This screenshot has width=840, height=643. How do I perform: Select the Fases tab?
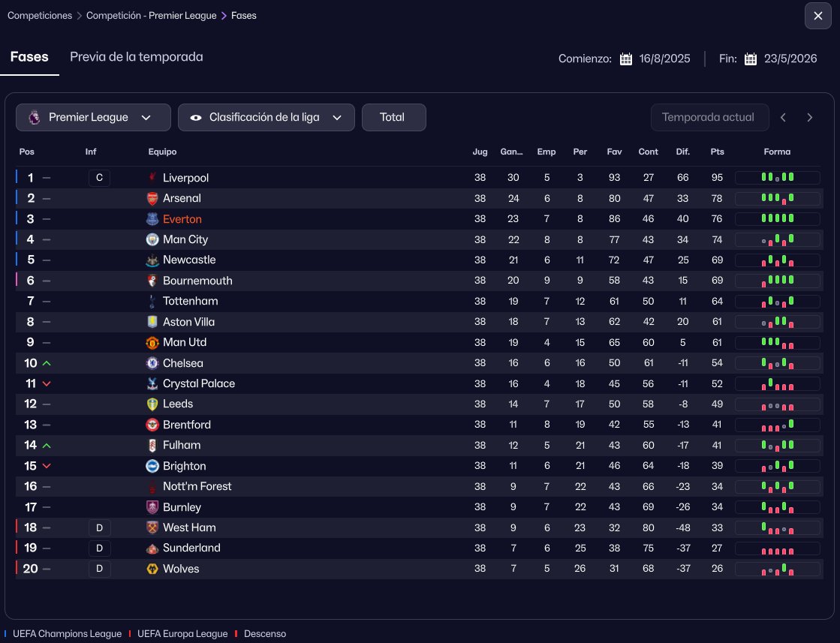[x=29, y=57]
